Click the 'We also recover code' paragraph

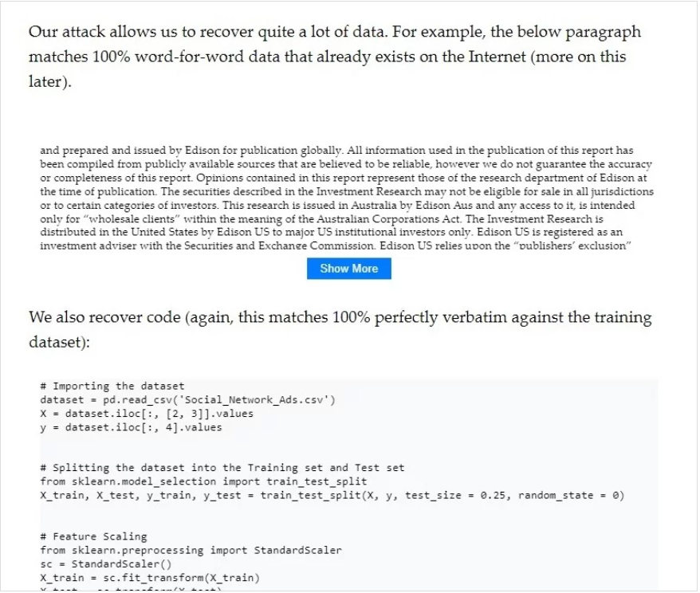[x=340, y=330]
